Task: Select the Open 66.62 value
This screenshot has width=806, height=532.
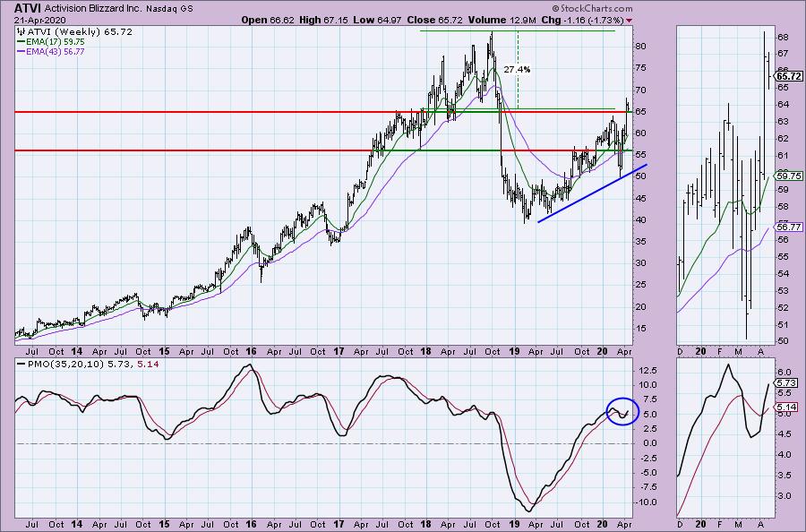Action: (268, 20)
